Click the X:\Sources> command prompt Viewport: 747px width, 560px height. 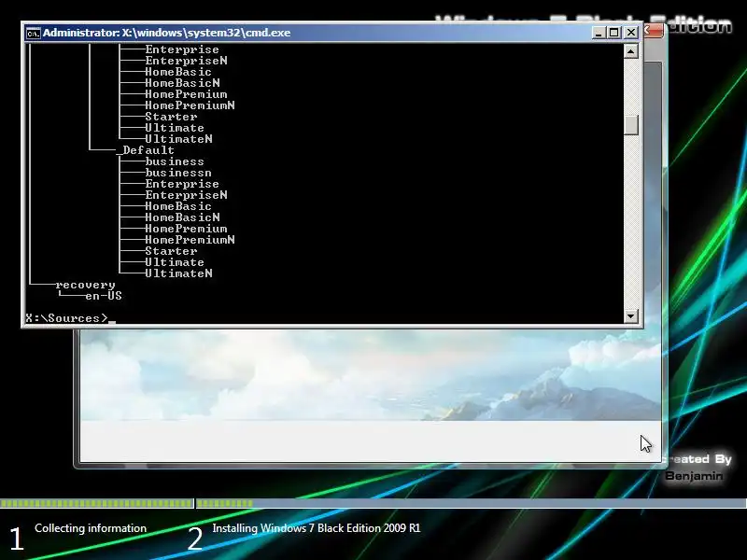point(66,318)
